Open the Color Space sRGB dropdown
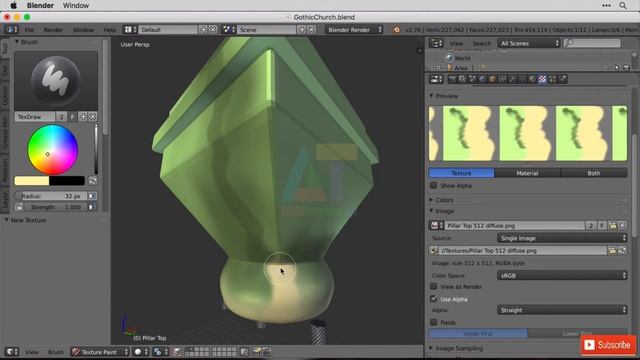Image resolution: width=640 pixels, height=360 pixels. (562, 276)
